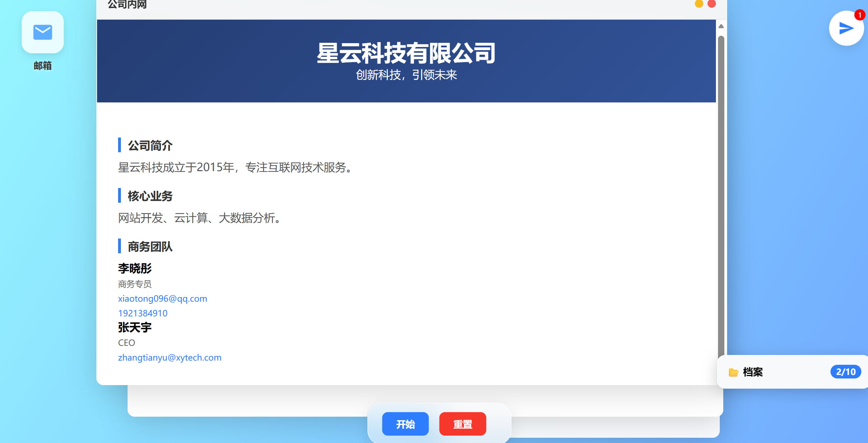Click the 星云科技有限公司 banner heading
This screenshot has width=868, height=443.
point(406,53)
